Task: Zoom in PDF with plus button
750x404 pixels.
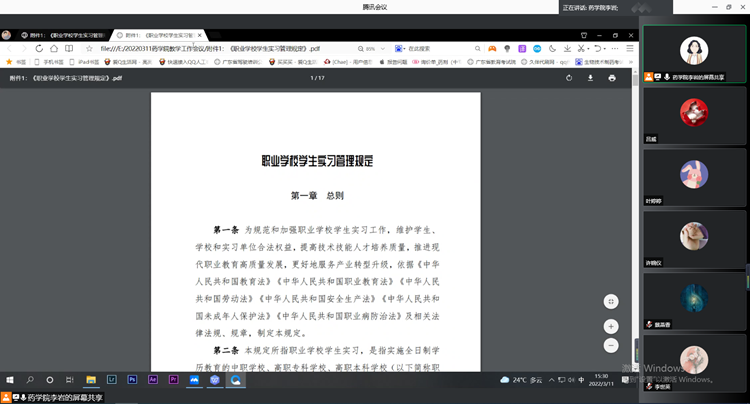Action: click(611, 327)
